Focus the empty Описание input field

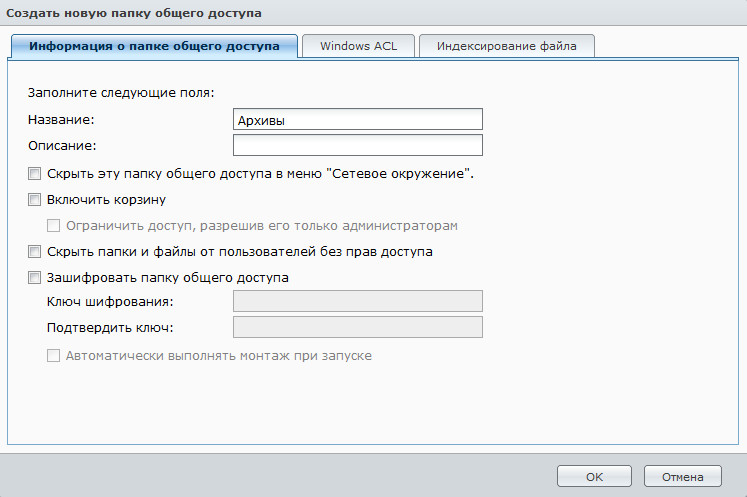(357, 146)
